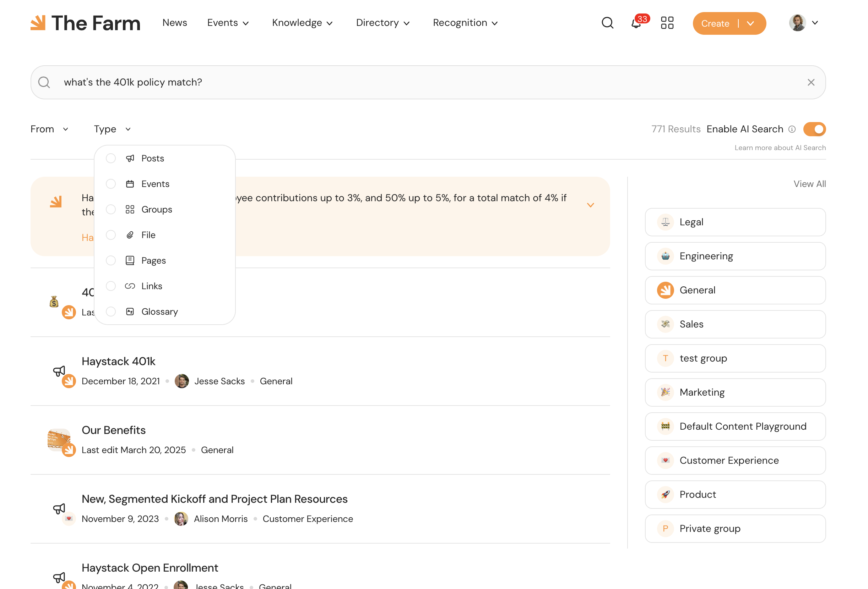
Task: Select the Posts radio button
Action: tap(111, 158)
